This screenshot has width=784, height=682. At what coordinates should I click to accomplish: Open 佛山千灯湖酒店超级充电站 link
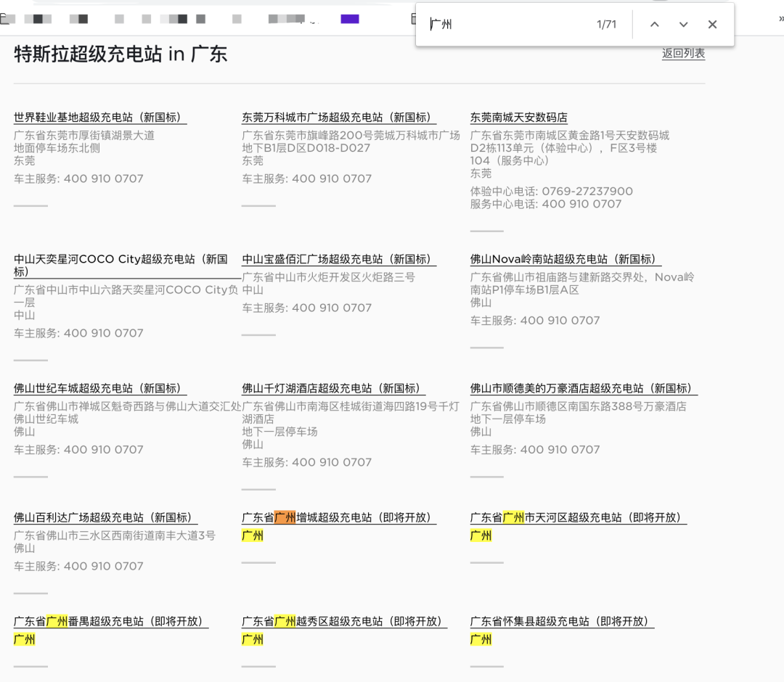pyautogui.click(x=333, y=388)
